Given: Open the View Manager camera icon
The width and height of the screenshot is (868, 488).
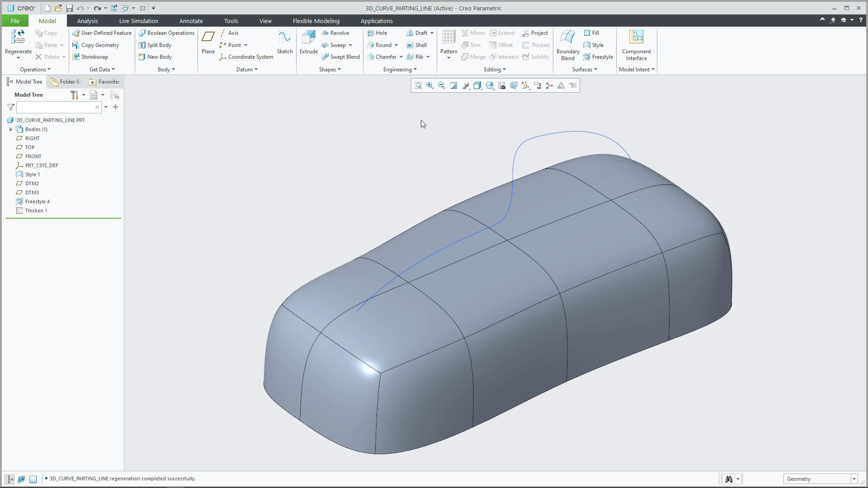Looking at the screenshot, I should click(x=502, y=85).
